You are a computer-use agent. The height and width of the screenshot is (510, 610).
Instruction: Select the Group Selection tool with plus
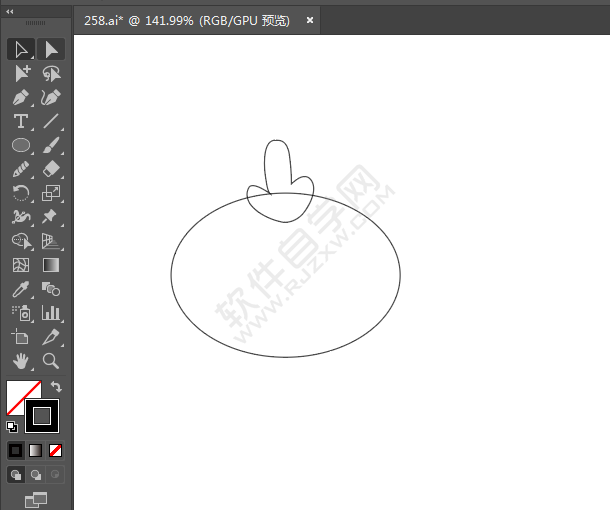tap(21, 74)
